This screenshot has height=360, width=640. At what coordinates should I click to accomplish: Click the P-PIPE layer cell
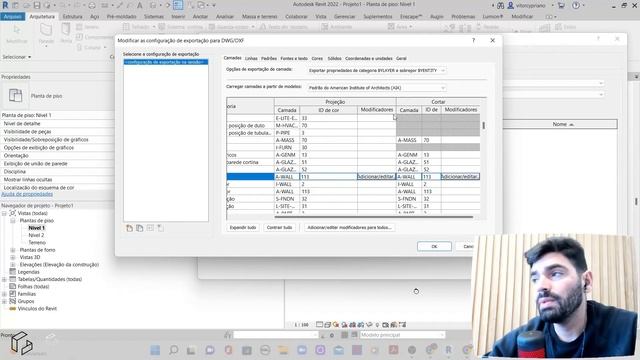(x=287, y=133)
